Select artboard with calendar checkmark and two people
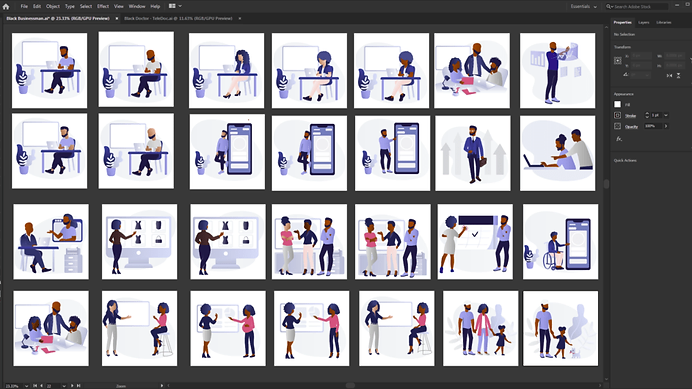692x389 pixels. [x=475, y=242]
